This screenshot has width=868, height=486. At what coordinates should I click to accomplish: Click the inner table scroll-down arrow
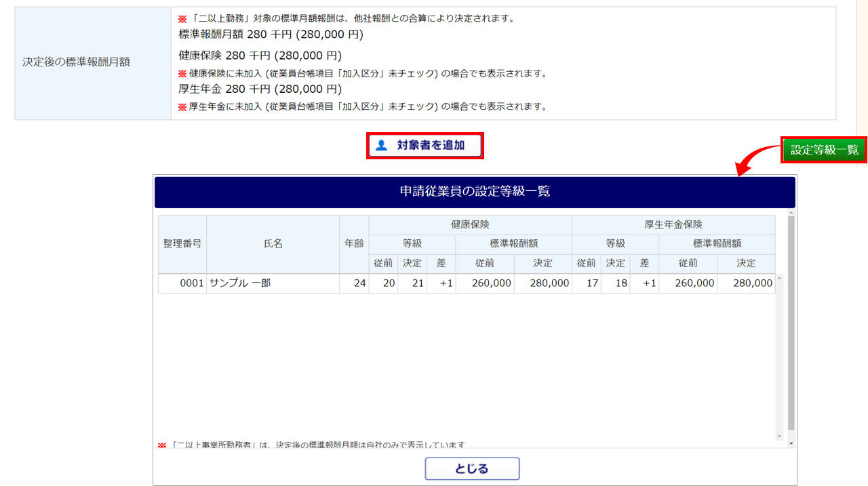point(779,436)
